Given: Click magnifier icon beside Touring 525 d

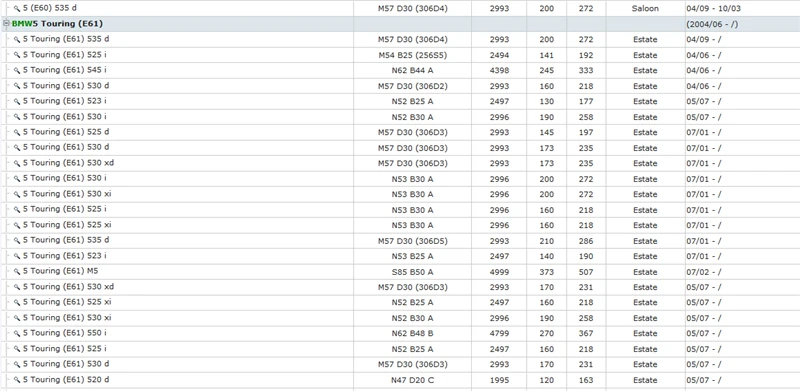Looking at the screenshot, I should [17, 132].
